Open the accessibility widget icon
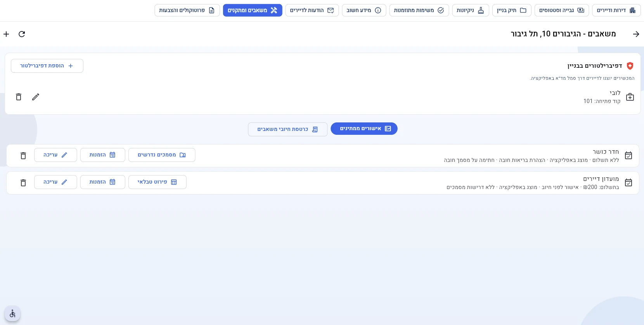The image size is (644, 325). coord(12,313)
